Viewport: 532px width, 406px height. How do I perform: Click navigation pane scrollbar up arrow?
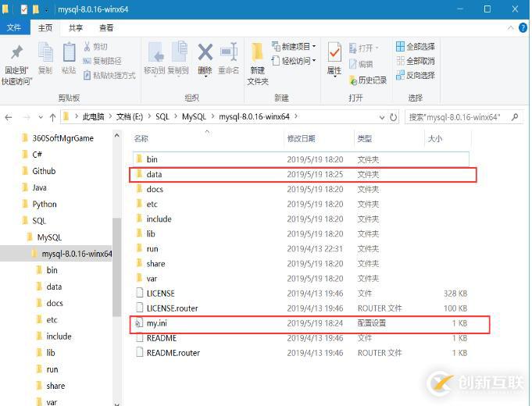(x=116, y=136)
